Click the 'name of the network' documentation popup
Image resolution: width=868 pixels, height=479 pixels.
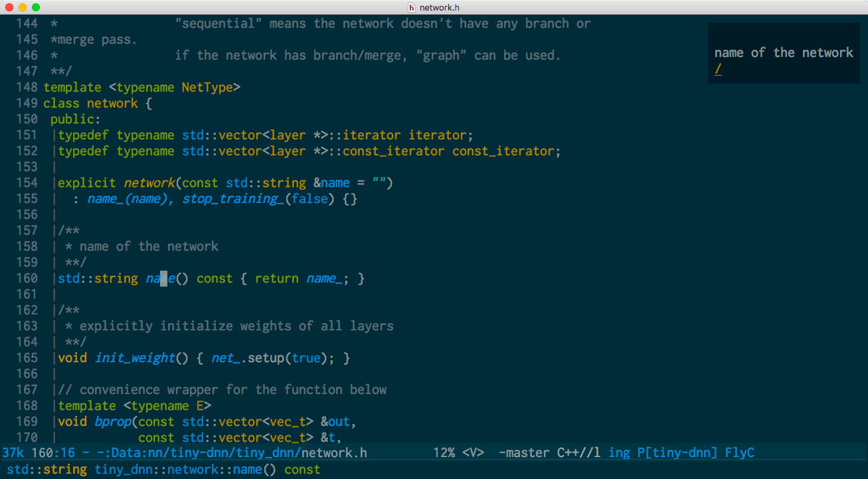(784, 52)
